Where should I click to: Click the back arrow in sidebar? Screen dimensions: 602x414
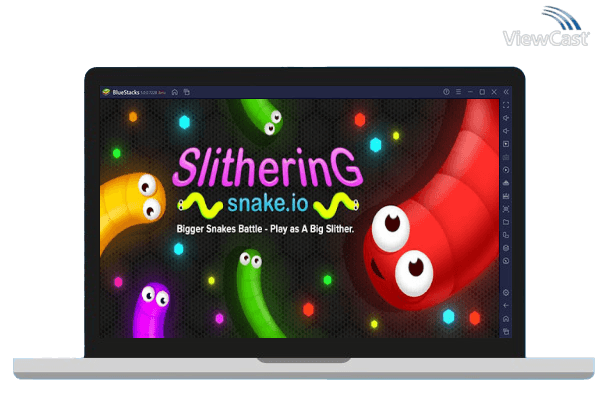506,306
